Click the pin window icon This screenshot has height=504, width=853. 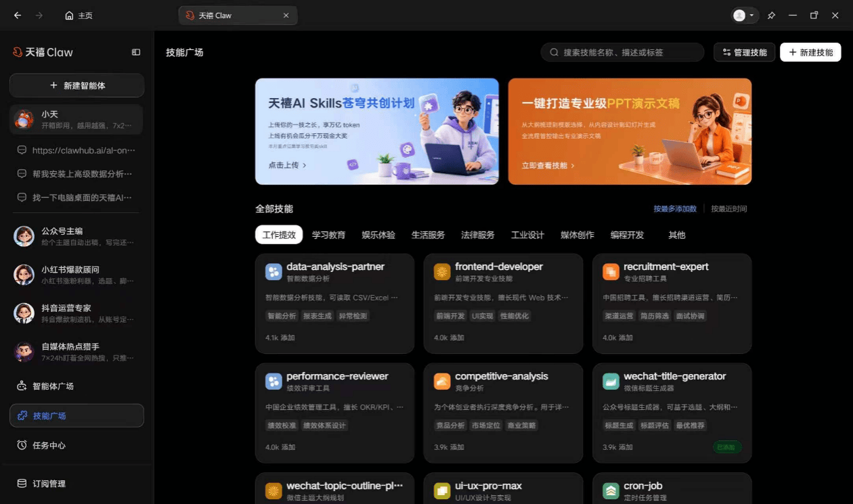[x=771, y=16]
